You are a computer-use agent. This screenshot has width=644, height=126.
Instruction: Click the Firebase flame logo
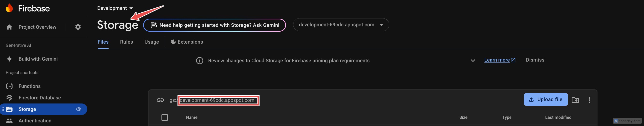point(9,8)
